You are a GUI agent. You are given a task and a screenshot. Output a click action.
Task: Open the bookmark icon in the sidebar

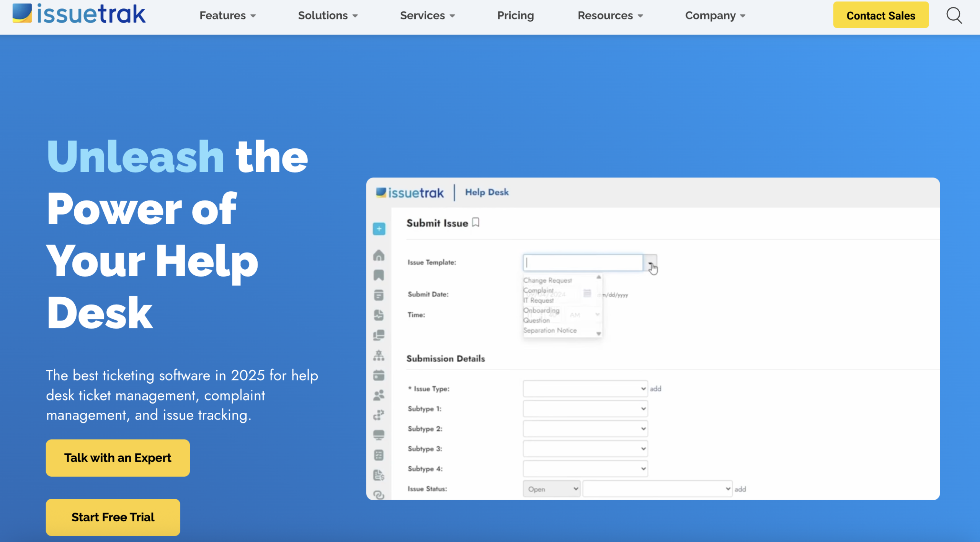379,275
